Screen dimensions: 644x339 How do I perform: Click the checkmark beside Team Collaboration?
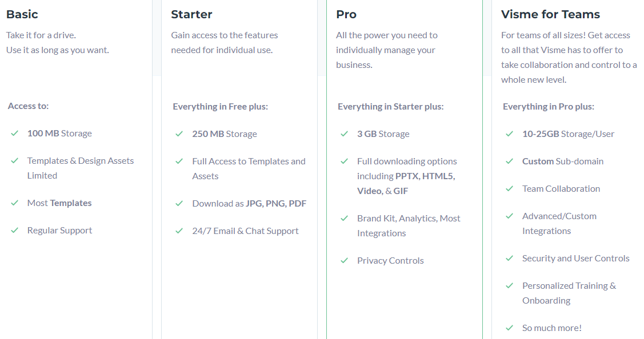509,189
